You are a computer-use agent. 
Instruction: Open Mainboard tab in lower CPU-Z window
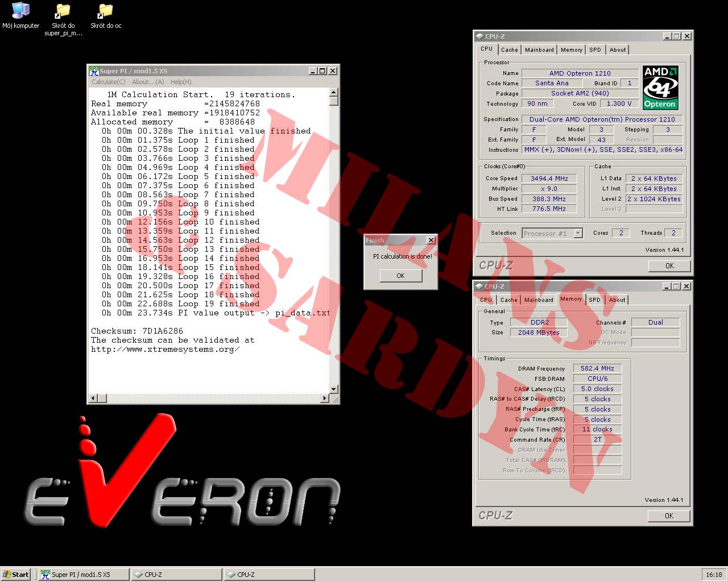tap(539, 300)
